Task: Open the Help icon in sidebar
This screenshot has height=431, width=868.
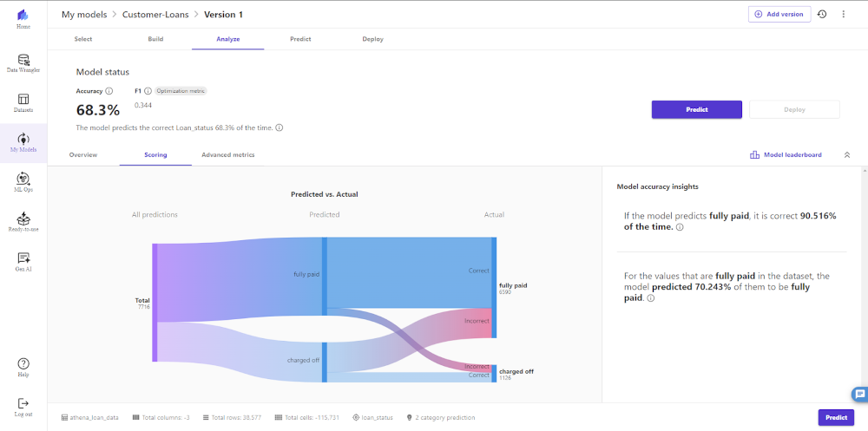Action: 23,366
